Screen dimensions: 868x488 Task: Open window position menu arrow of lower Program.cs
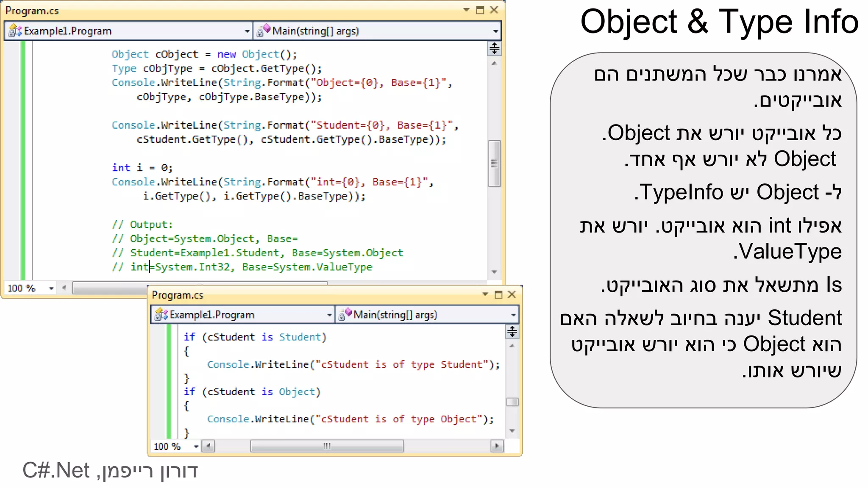click(x=485, y=294)
